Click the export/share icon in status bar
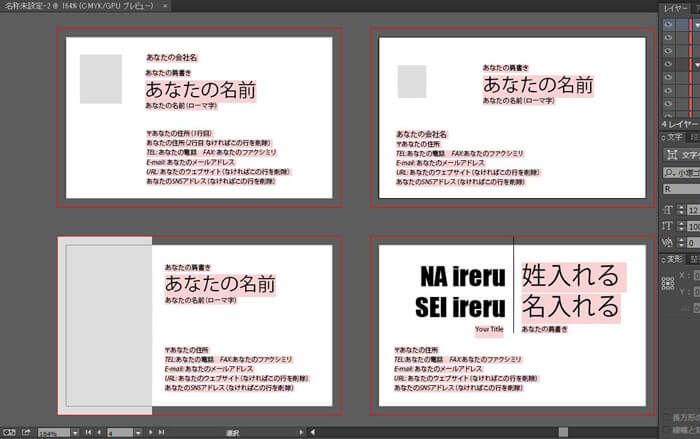Viewport: 700px width, 439px height. pyautogui.click(x=26, y=432)
